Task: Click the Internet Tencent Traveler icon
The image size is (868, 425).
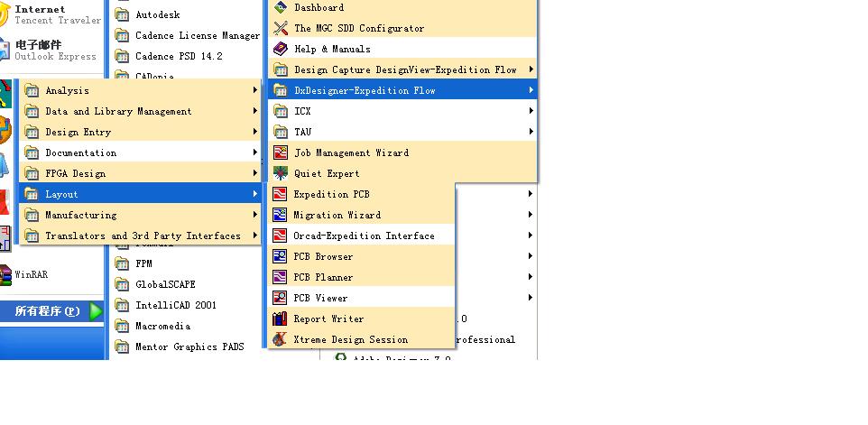Action: tap(5, 14)
